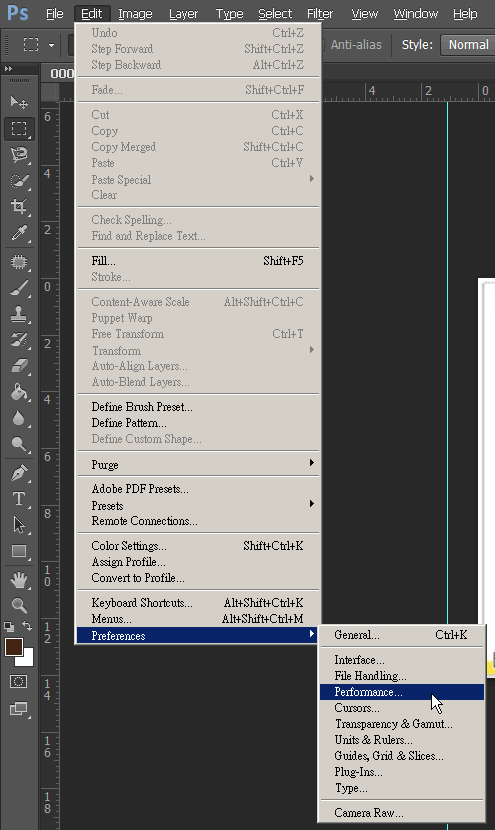The width and height of the screenshot is (495, 830).
Task: Select the Spot Healing Brush tool
Action: (19, 261)
